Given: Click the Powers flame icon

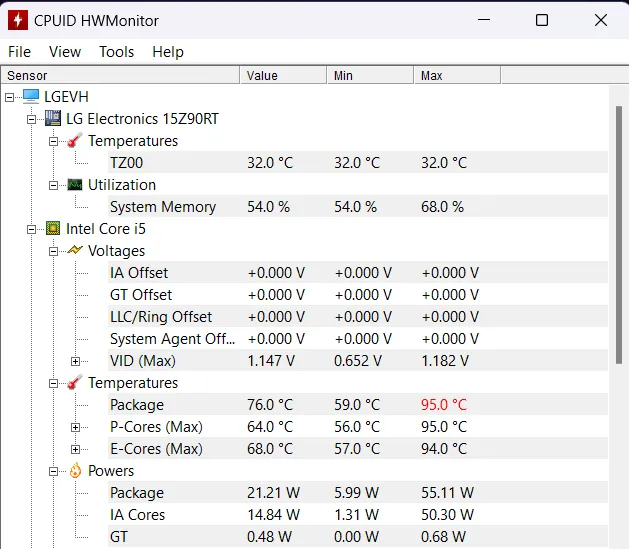Looking at the screenshot, I should [75, 471].
